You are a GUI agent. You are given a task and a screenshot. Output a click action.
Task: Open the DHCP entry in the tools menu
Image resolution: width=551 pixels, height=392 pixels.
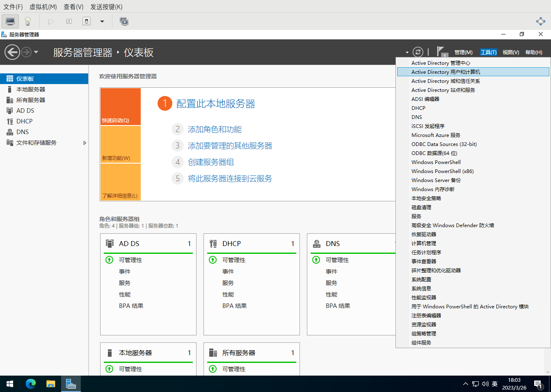[473, 108]
